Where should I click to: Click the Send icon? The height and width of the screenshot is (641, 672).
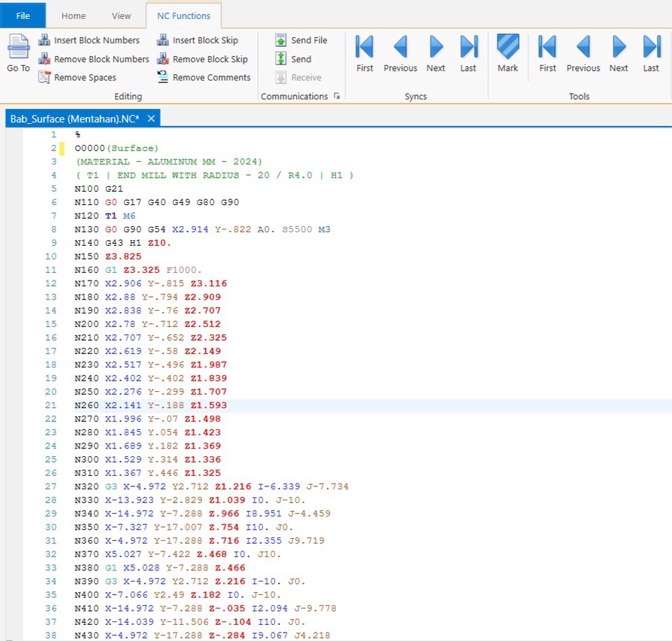click(x=281, y=59)
